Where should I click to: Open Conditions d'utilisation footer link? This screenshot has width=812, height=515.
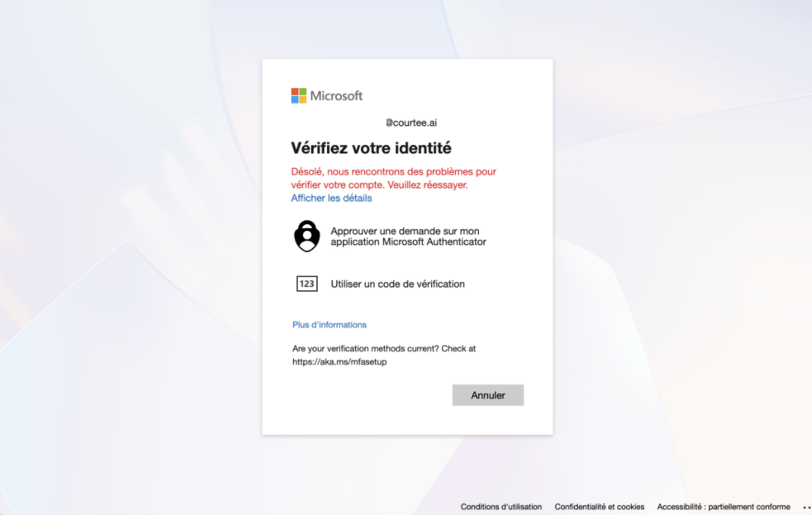click(501, 507)
